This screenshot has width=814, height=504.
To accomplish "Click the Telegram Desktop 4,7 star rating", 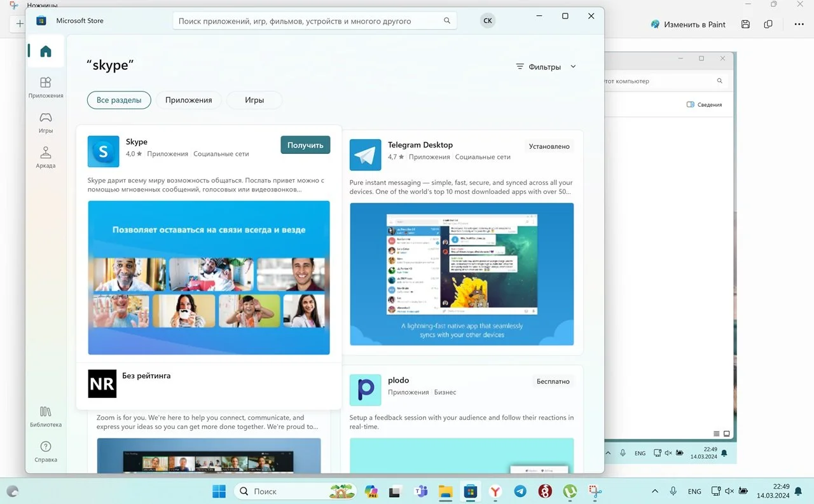I will tap(396, 157).
